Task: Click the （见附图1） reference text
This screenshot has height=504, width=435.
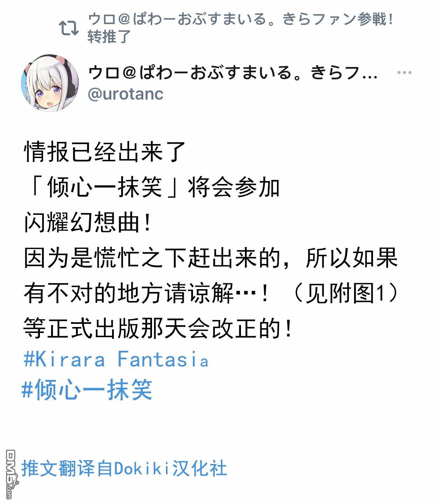Action: pyautogui.click(x=345, y=293)
